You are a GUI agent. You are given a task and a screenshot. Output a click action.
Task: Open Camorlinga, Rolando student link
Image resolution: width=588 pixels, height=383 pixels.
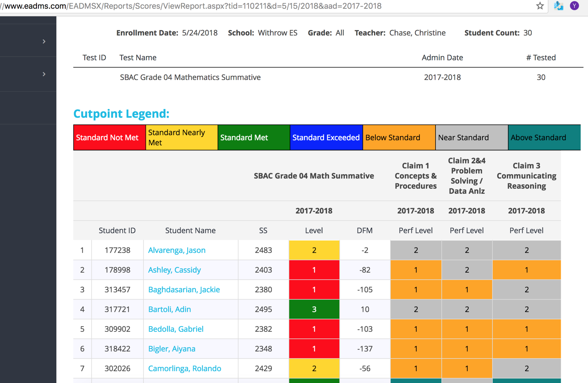[184, 368]
